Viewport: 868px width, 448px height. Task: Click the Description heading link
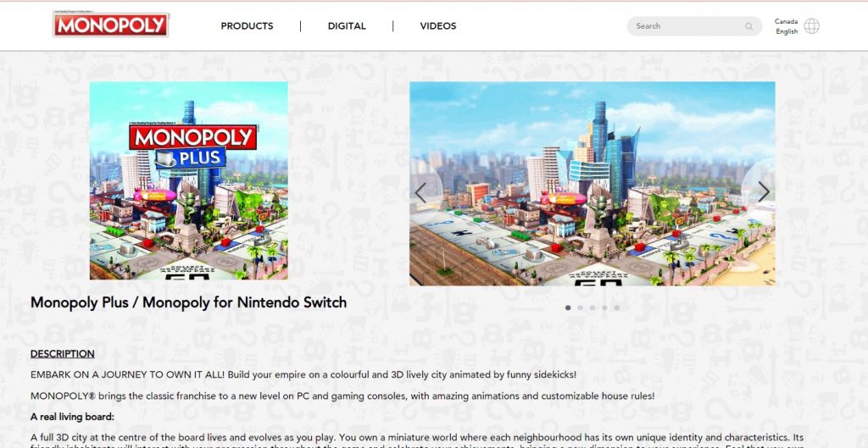tap(62, 354)
